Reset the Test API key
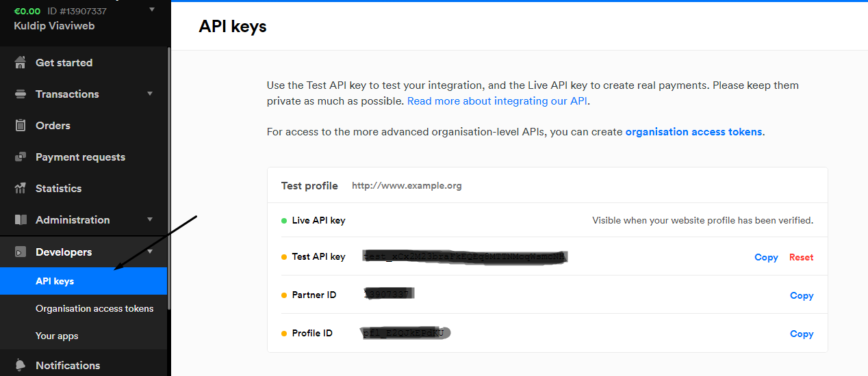Viewport: 868px width, 376px height. click(x=801, y=257)
